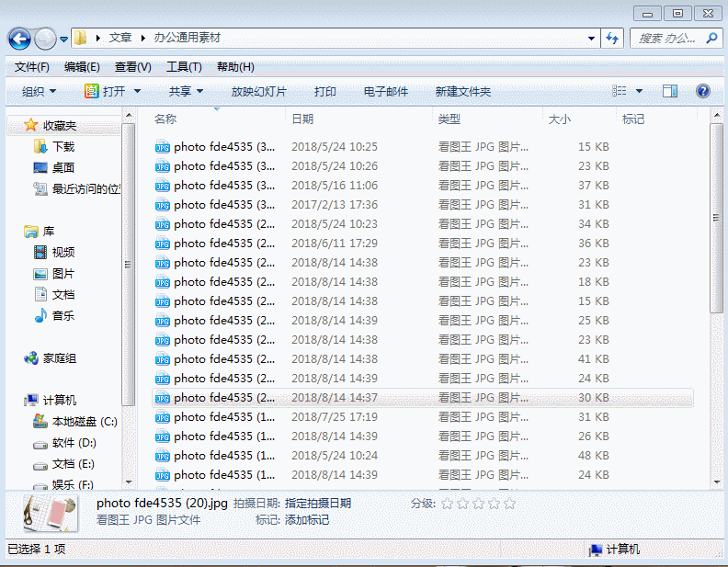Click the 电子邮件 toolbar button
The width and height of the screenshot is (728, 567).
coord(385,91)
